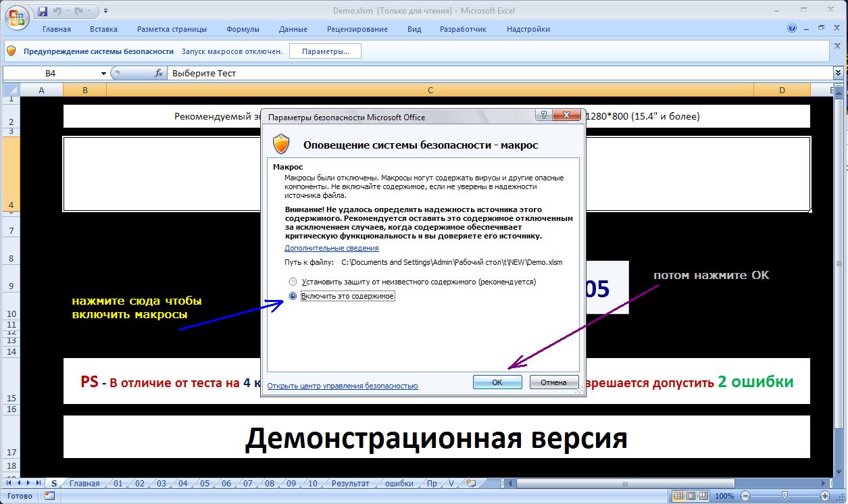848x504 pixels.
Task: Restore the workbook window in the ribbon
Action: coord(820,29)
